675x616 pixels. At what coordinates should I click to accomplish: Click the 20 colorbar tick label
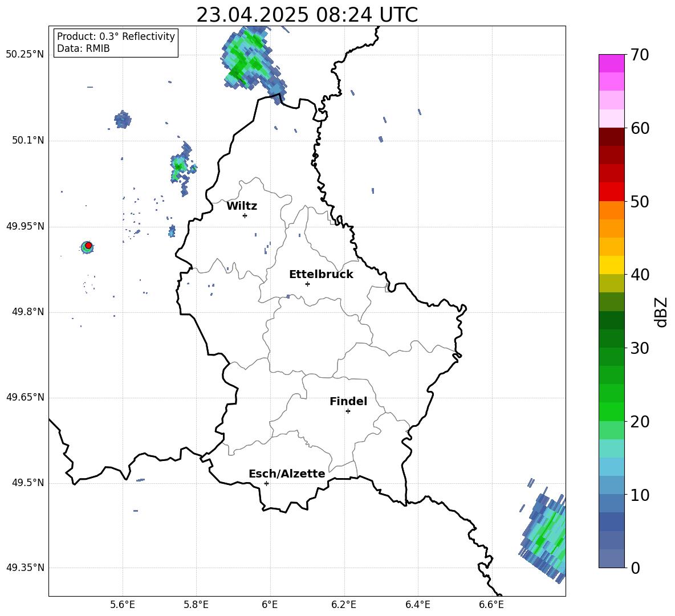click(x=640, y=422)
